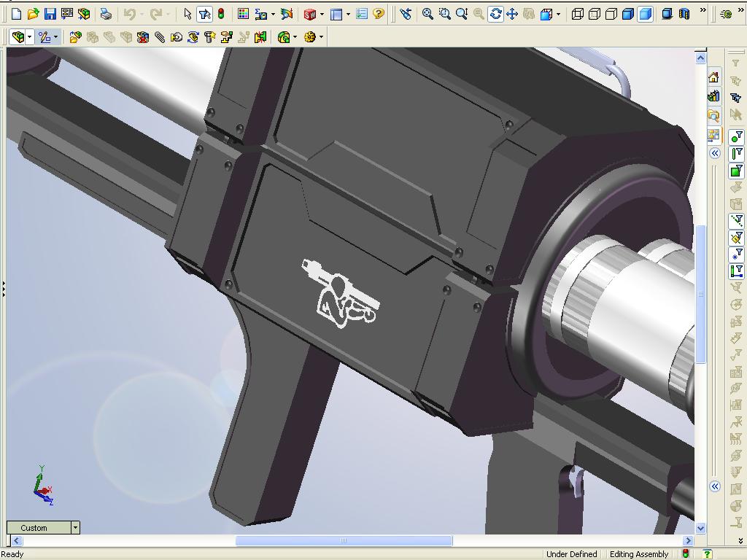Toggle the Wireframe display mode
This screenshot has width=747, height=560.
pyautogui.click(x=577, y=14)
